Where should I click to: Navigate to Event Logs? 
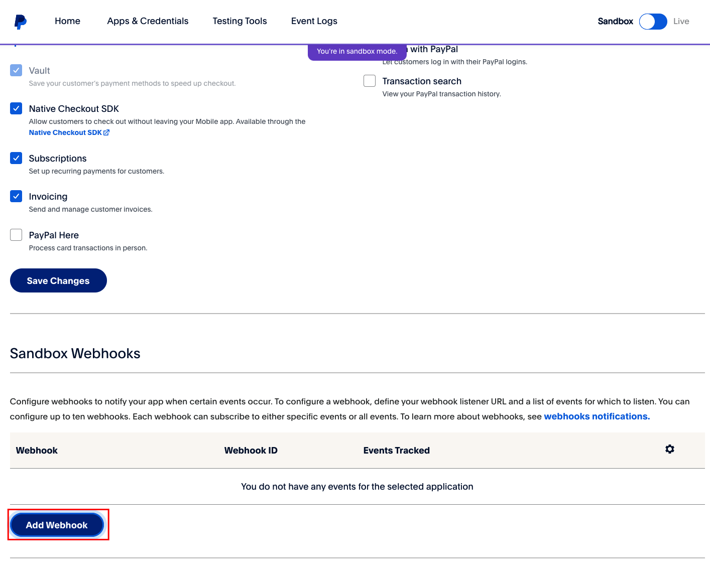click(x=314, y=21)
